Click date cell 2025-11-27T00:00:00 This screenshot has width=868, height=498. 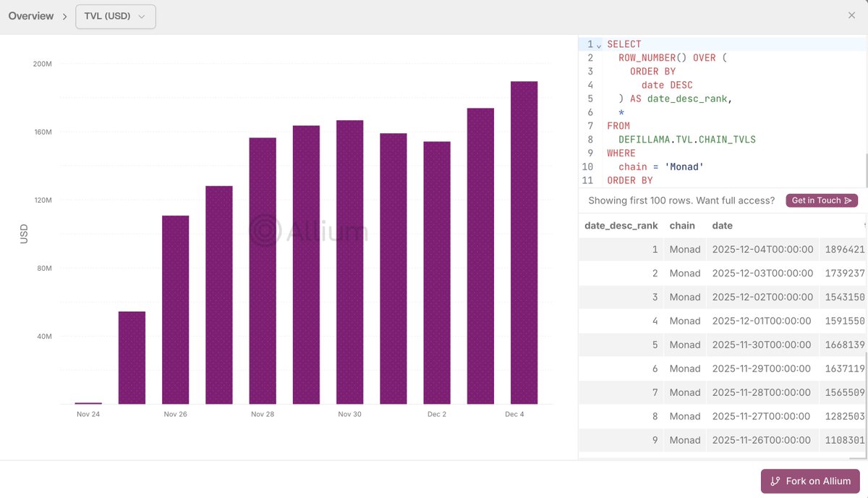762,416
